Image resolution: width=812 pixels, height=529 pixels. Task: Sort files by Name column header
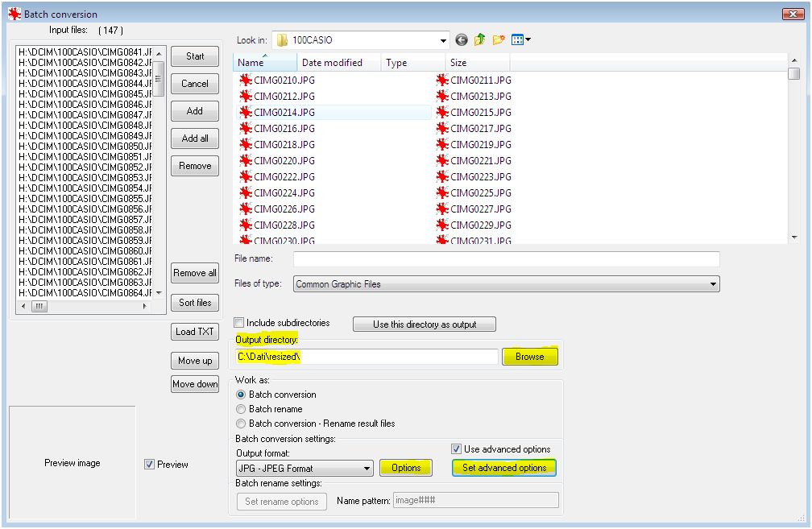coord(251,63)
